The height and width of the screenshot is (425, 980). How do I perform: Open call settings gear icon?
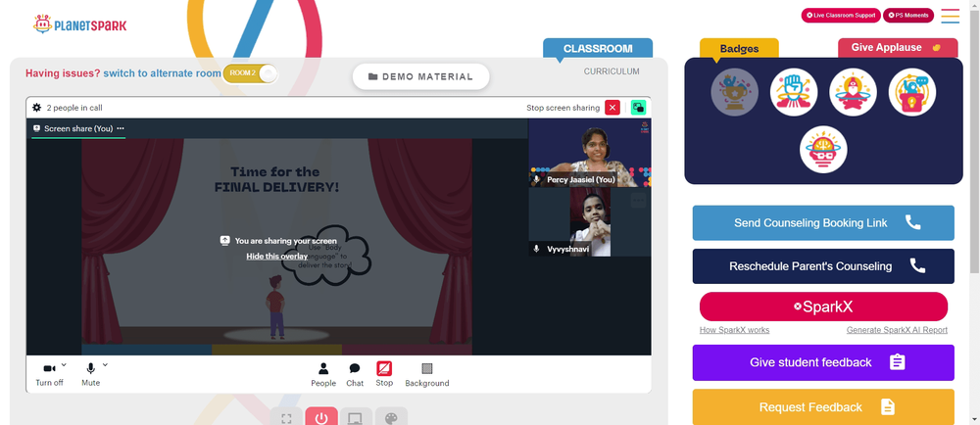pos(37,108)
